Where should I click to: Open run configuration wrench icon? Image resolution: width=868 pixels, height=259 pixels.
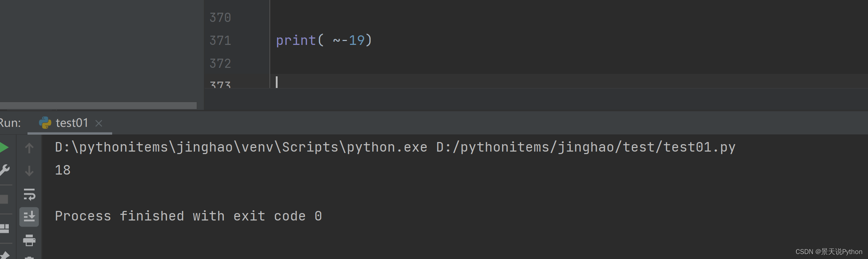[x=4, y=170]
